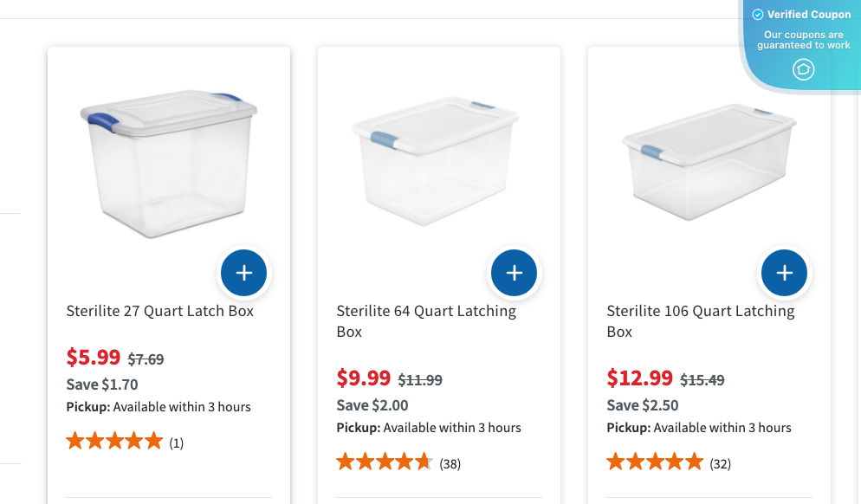This screenshot has width=861, height=504.
Task: Click the Verified Coupon badge icon
Action: click(x=803, y=69)
